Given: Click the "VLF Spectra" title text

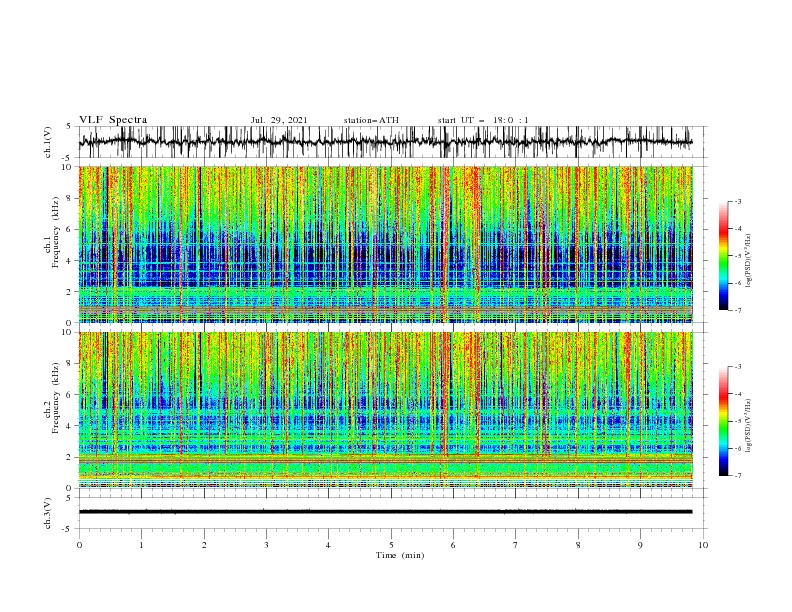Looking at the screenshot, I should tap(113, 120).
